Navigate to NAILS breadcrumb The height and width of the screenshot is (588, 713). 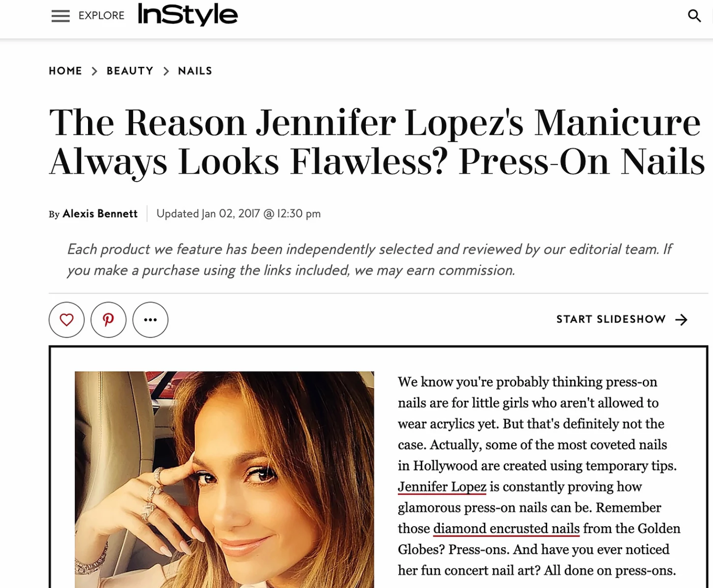point(195,71)
